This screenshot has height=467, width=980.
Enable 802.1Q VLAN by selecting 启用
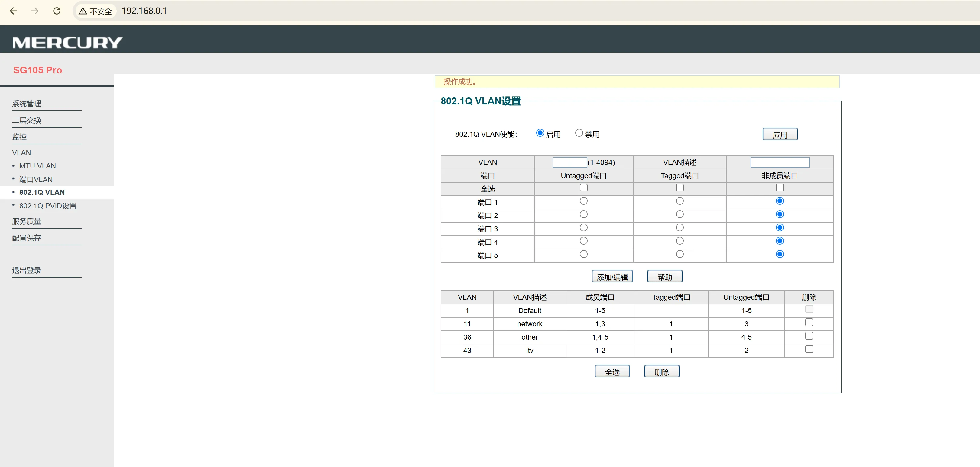pyautogui.click(x=540, y=133)
